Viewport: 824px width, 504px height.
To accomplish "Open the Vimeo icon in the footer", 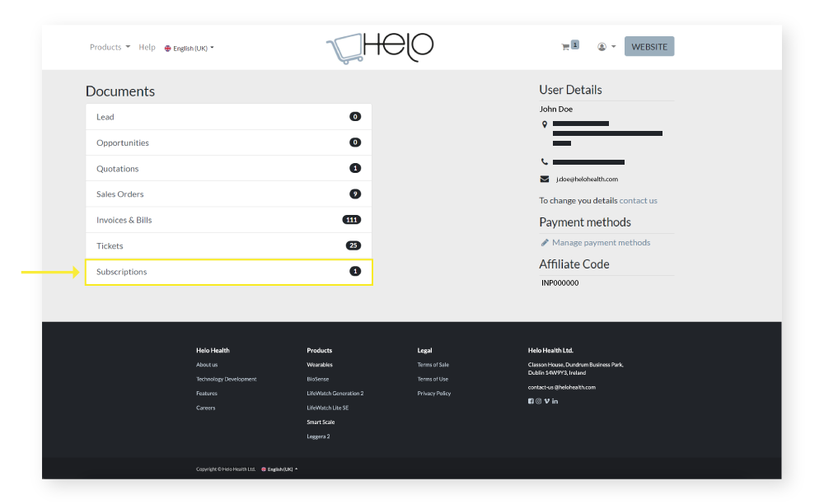I will [547, 401].
